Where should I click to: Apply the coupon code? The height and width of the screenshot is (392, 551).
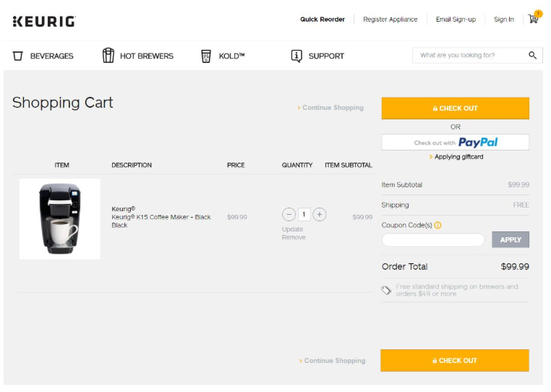coord(510,239)
